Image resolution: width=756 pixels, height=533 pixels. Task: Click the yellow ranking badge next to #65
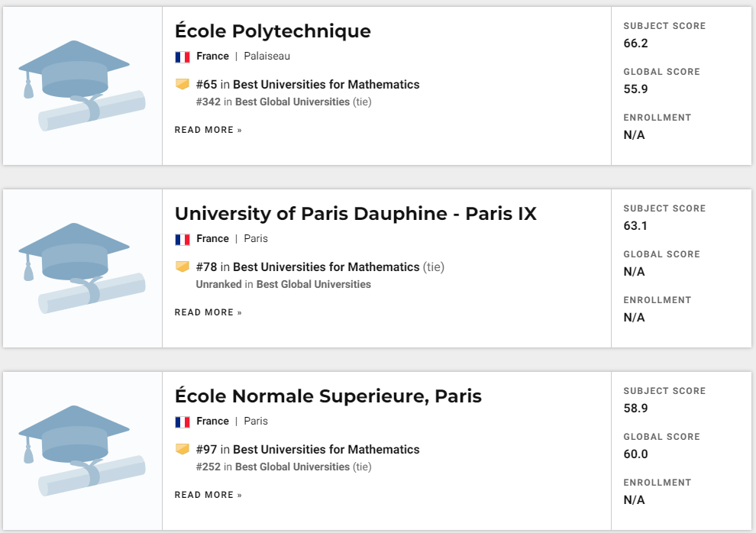click(183, 84)
